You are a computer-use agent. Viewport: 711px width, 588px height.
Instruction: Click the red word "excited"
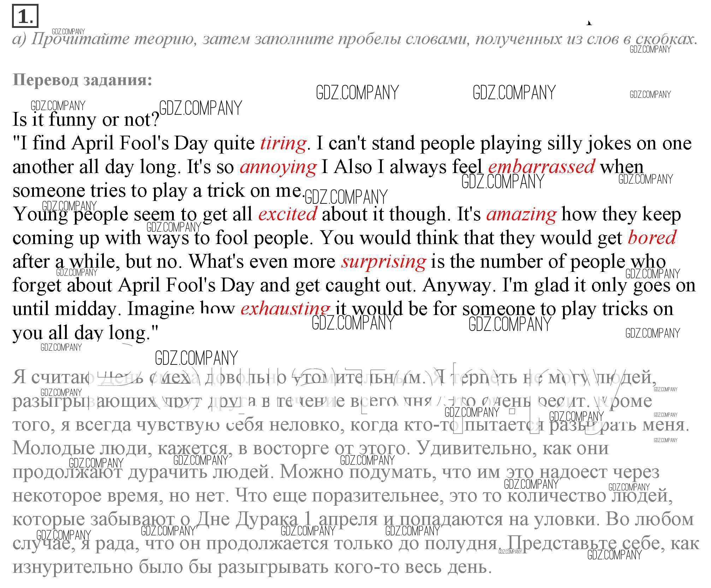287,214
